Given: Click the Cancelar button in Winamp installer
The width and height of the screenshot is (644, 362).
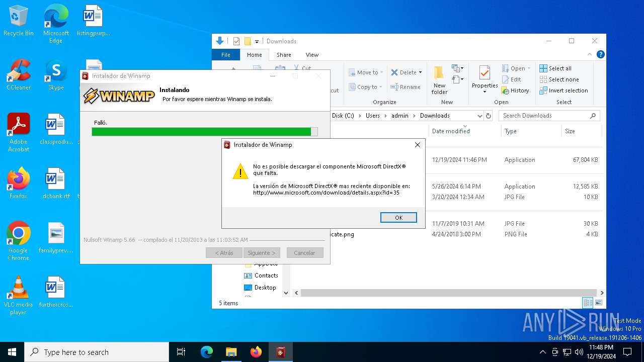Looking at the screenshot, I should 304,253.
